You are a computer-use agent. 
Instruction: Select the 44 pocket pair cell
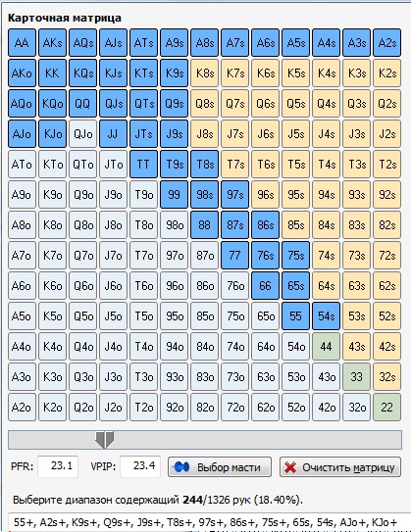click(x=326, y=347)
